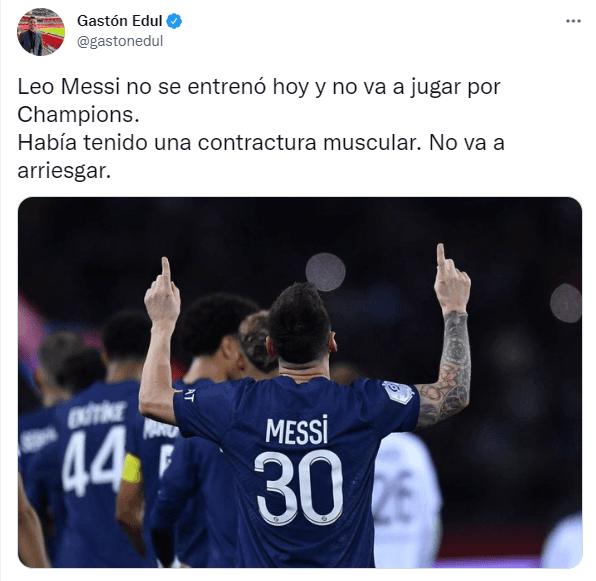Image resolution: width=596 pixels, height=581 pixels.
Task: Click the back of Messi's head in the photo
Action: tap(299, 324)
